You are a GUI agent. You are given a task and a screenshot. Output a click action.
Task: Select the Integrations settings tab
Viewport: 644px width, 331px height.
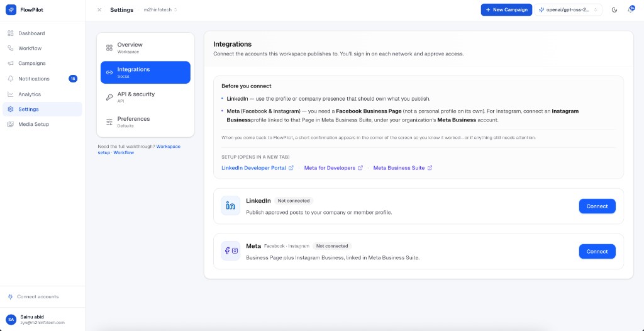pos(145,72)
